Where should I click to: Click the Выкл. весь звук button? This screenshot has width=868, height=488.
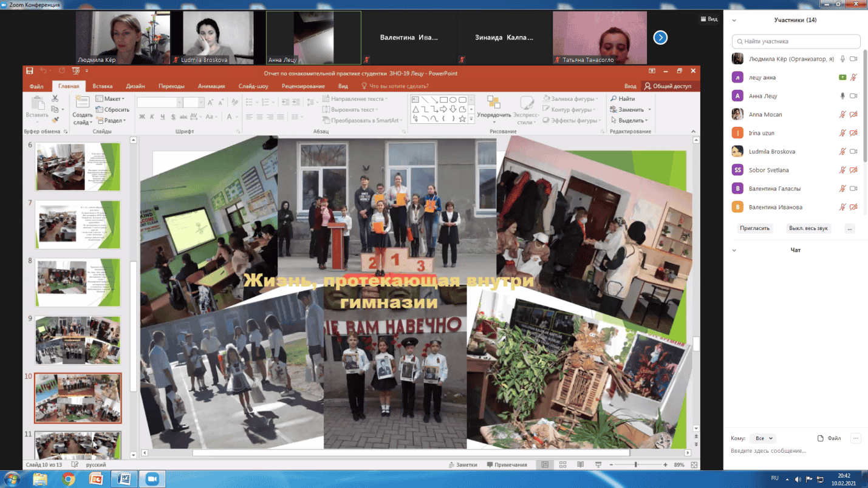[808, 228]
